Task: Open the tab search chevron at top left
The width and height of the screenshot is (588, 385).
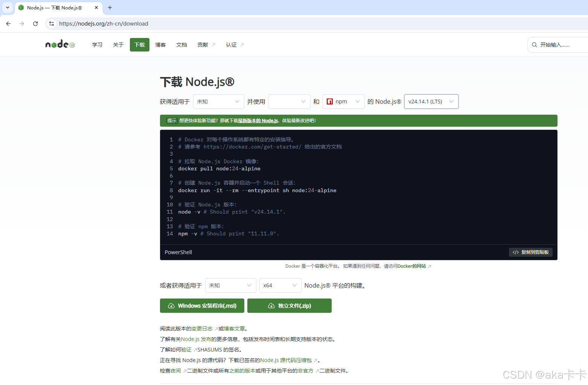Action: [8, 8]
